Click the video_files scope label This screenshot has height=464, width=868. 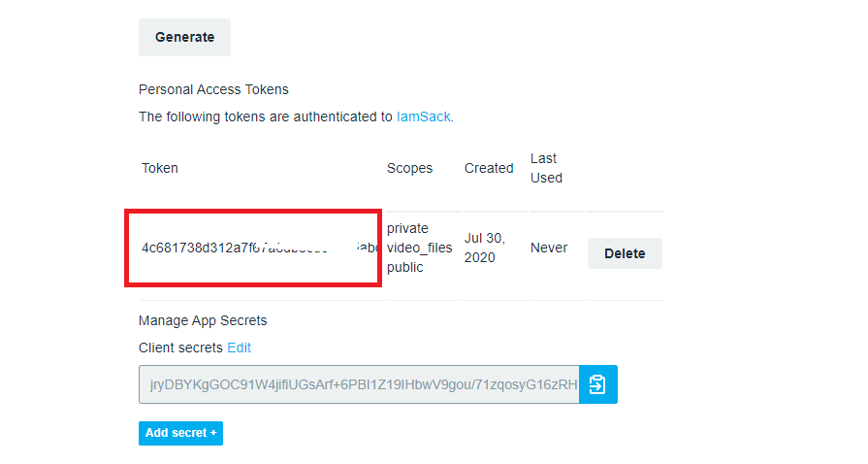point(419,248)
